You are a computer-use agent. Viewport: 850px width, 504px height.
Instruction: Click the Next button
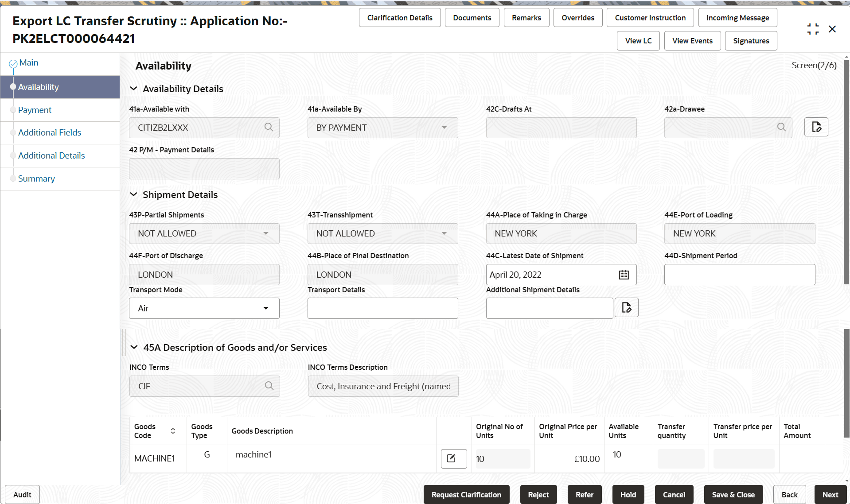click(x=830, y=494)
